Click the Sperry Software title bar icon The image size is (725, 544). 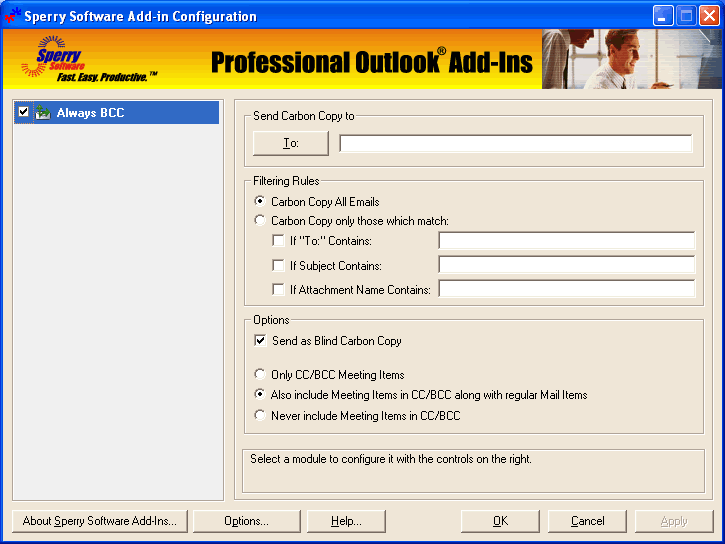click(12, 15)
